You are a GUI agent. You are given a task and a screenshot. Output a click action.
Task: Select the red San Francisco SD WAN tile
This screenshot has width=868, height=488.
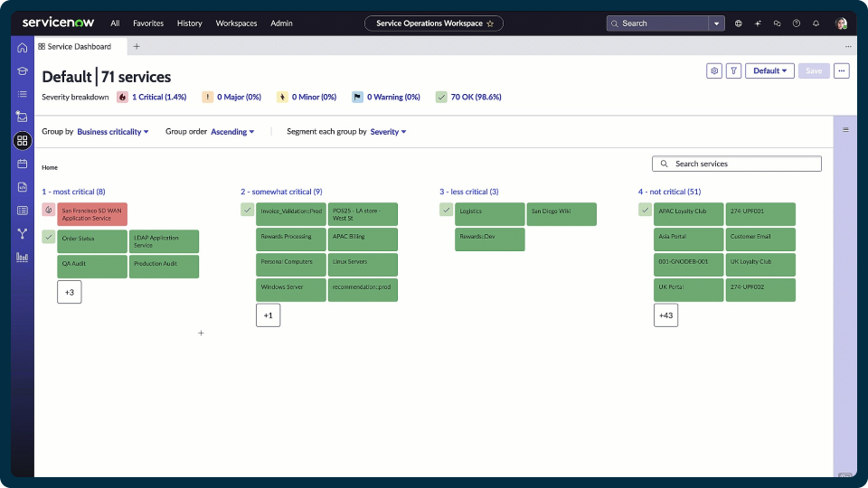click(x=92, y=214)
